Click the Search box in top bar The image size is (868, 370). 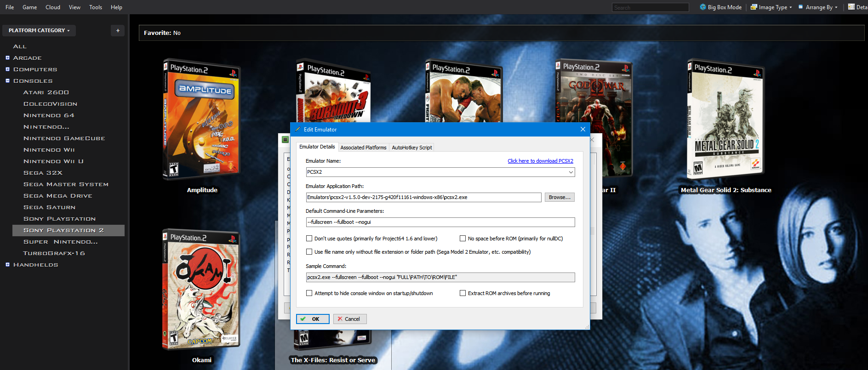650,7
